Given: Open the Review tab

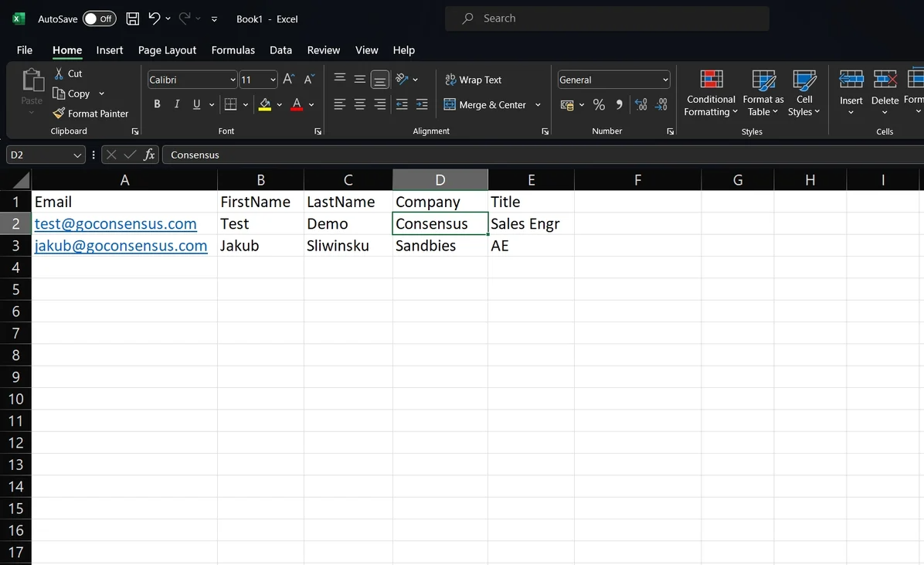Looking at the screenshot, I should pyautogui.click(x=324, y=50).
